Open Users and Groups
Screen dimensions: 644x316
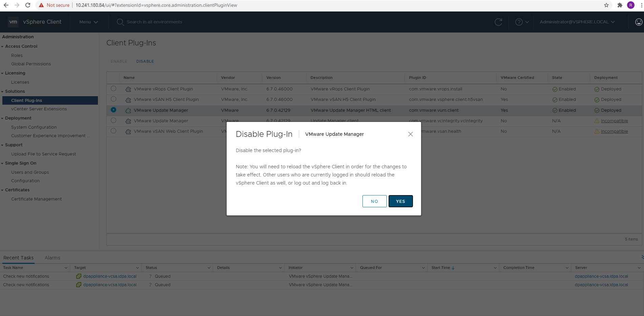point(30,172)
